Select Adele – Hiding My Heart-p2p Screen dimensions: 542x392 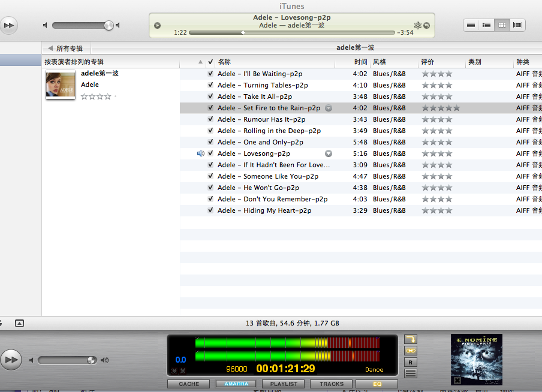(264, 210)
